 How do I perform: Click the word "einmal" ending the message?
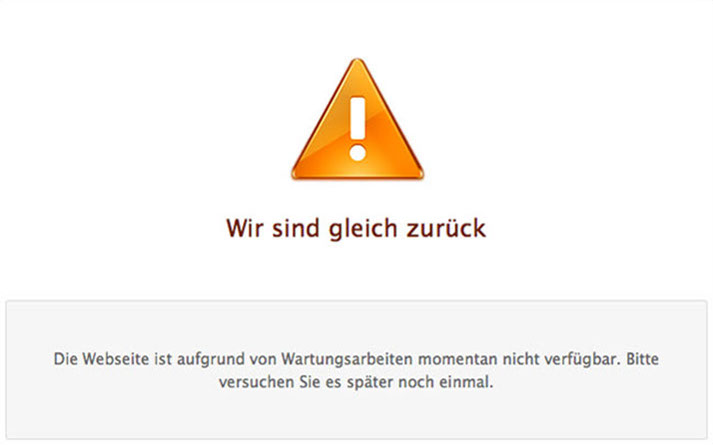tap(463, 381)
